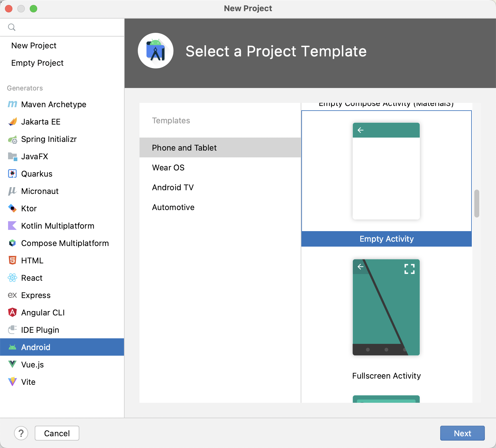Click the React atom icon
This screenshot has height=448, width=496.
(12, 278)
